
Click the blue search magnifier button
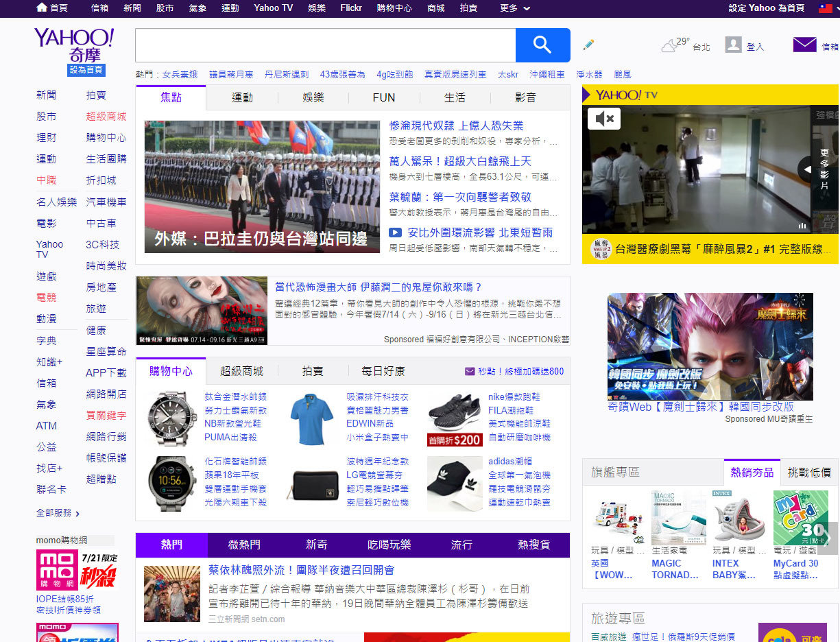[x=542, y=45]
